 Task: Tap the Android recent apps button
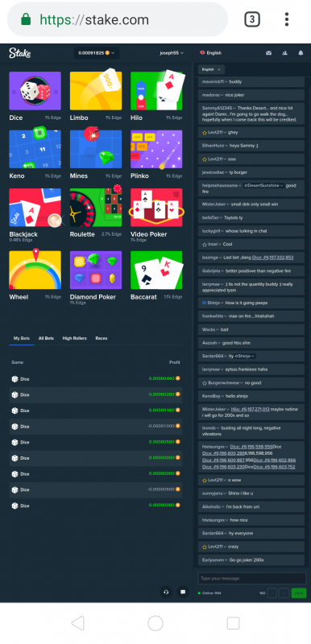click(233, 623)
